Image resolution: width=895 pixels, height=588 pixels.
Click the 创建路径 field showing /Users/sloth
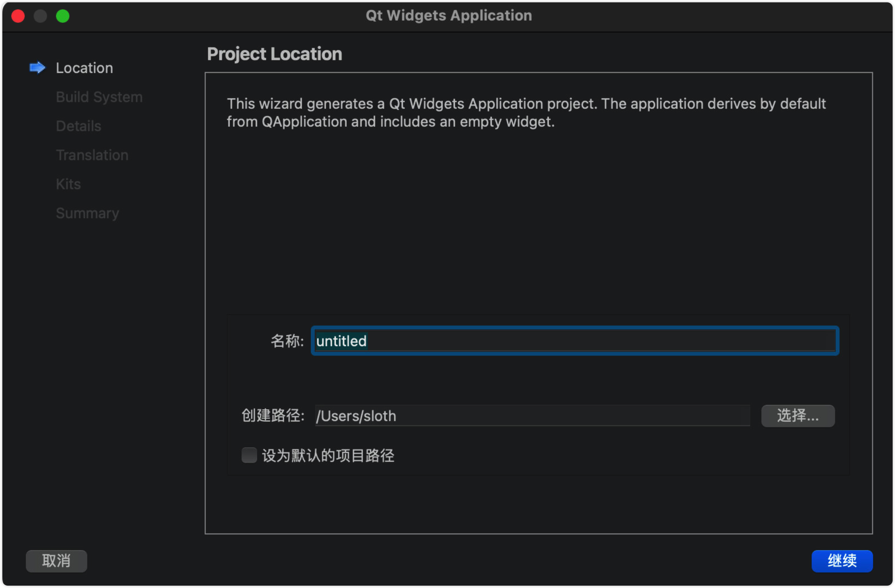[532, 416]
